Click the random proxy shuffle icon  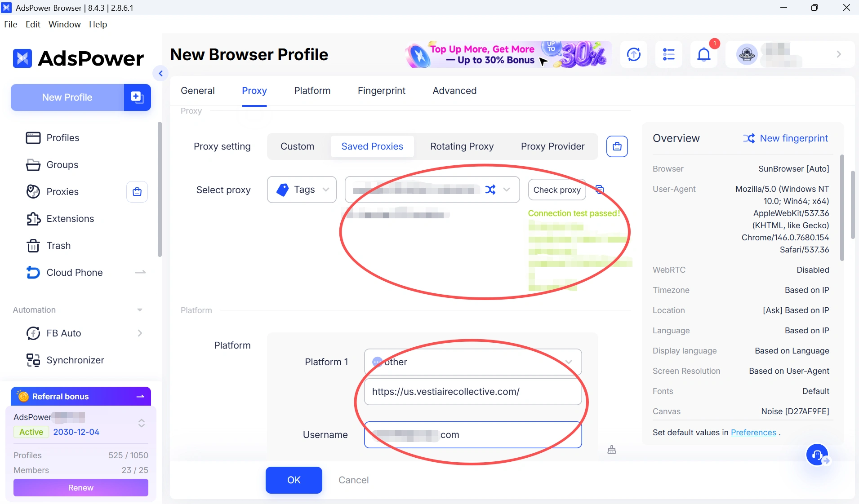click(490, 190)
